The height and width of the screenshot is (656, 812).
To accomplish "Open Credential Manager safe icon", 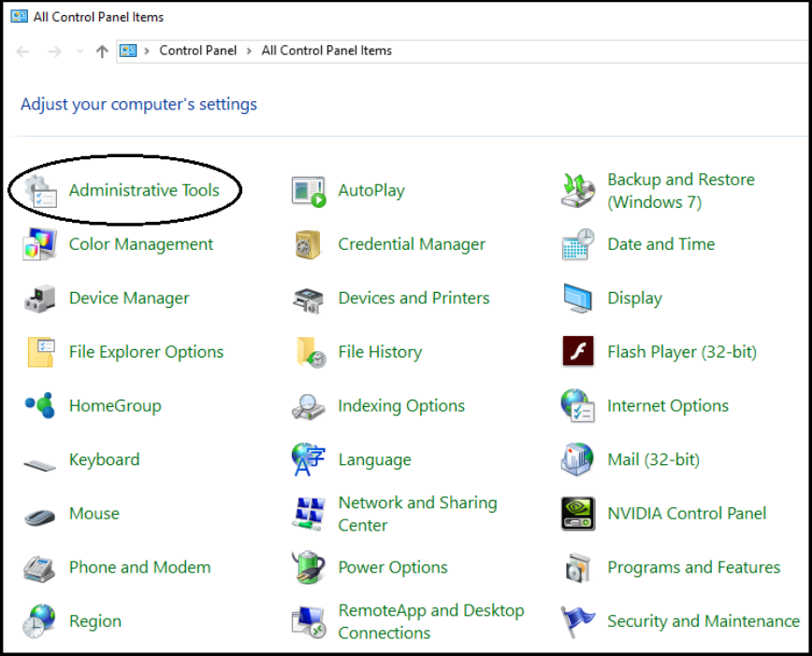I will point(308,244).
